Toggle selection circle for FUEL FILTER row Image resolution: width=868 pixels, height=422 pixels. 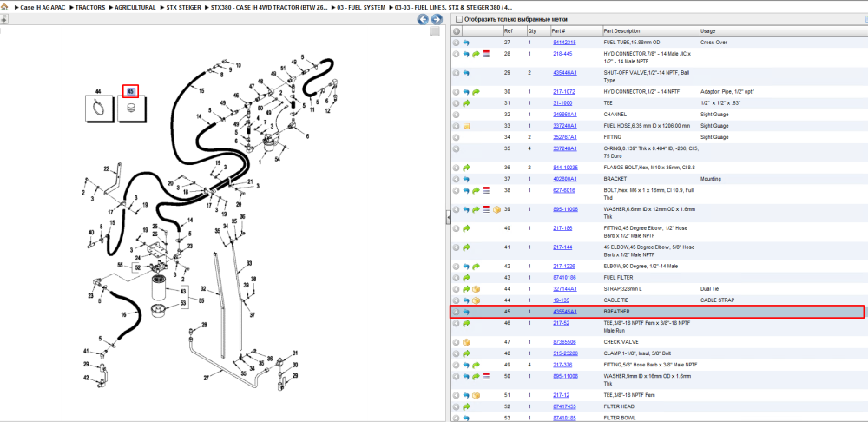[457, 278]
